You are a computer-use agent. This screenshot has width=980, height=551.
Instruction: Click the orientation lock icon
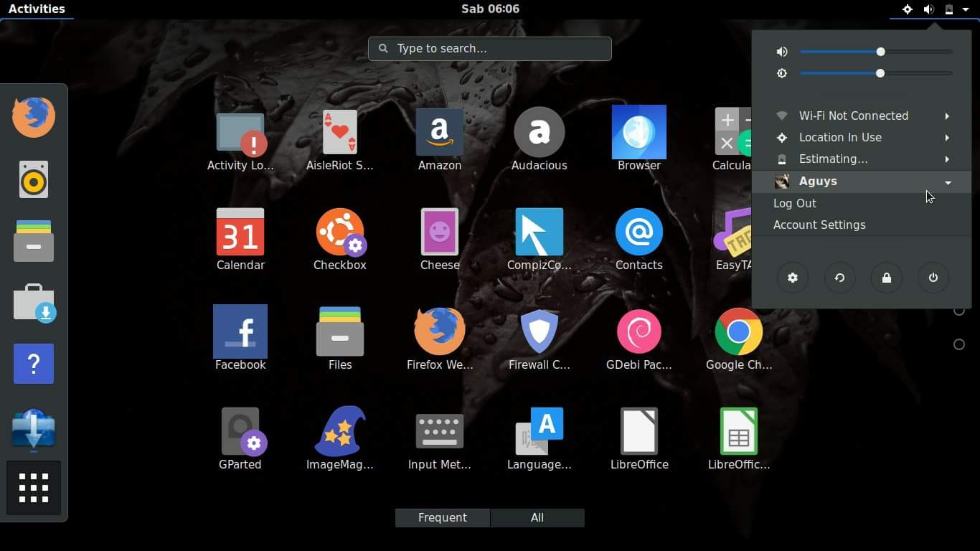click(x=839, y=278)
